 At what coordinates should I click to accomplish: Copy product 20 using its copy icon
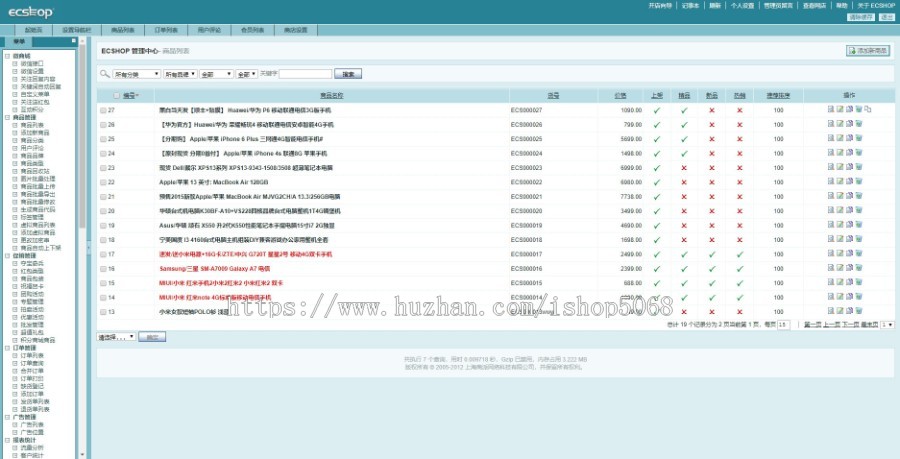(849, 210)
